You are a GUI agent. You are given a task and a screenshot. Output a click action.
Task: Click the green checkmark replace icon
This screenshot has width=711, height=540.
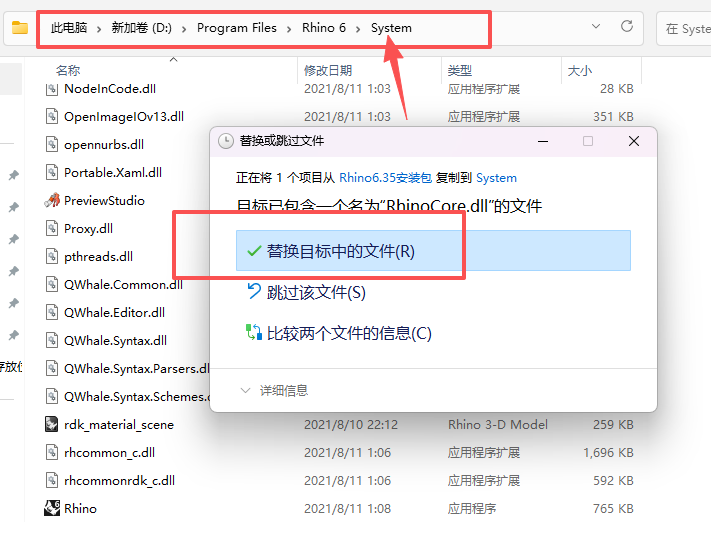pyautogui.click(x=254, y=251)
